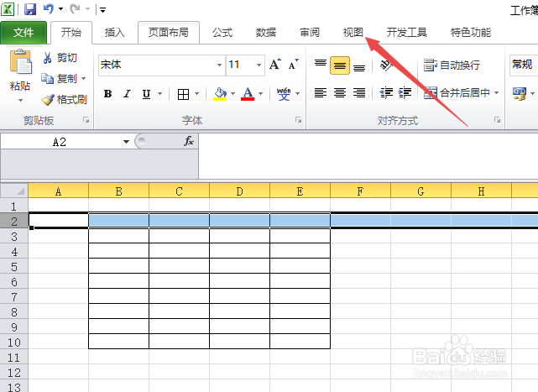The width and height of the screenshot is (538, 392).
Task: Select row 10 header
Action: point(14,342)
